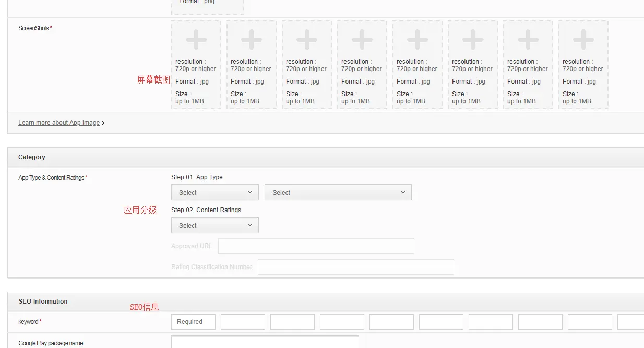Click the ScreenShots field label
The height and width of the screenshot is (348, 644).
tap(35, 28)
